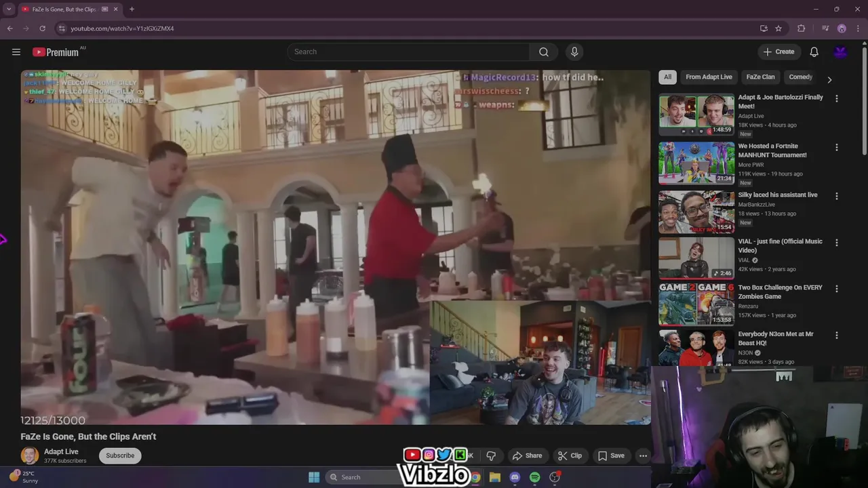Open Discord from the taskbar

[515, 477]
